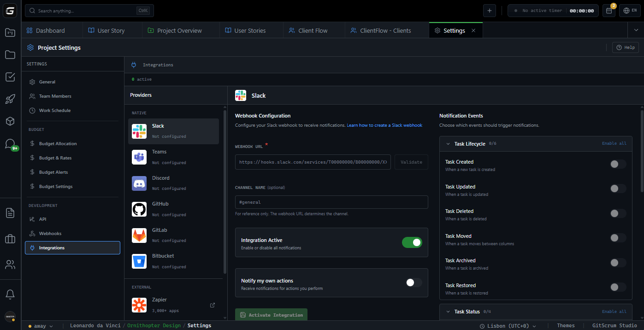This screenshot has height=330, width=644.
Task: Expand the Task Status section
Action: [x=448, y=311]
